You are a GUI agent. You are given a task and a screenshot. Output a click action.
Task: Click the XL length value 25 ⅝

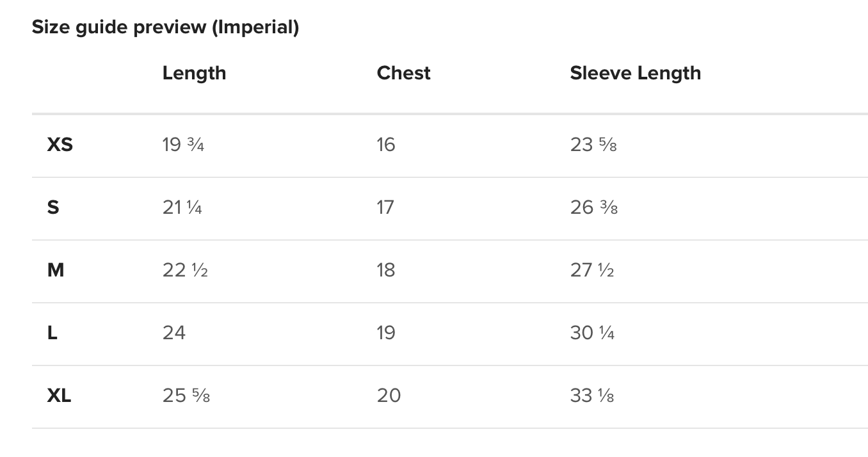[186, 396]
